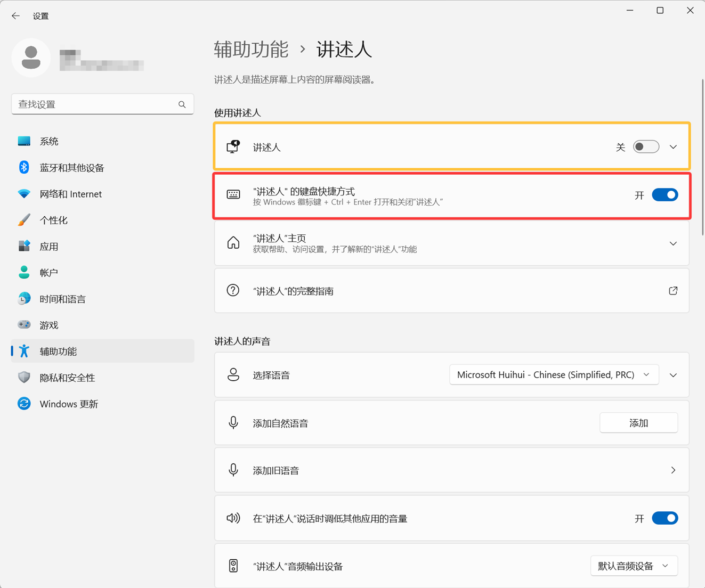Open 添加旧语音 arrow chevron
705x588 pixels.
coord(673,470)
